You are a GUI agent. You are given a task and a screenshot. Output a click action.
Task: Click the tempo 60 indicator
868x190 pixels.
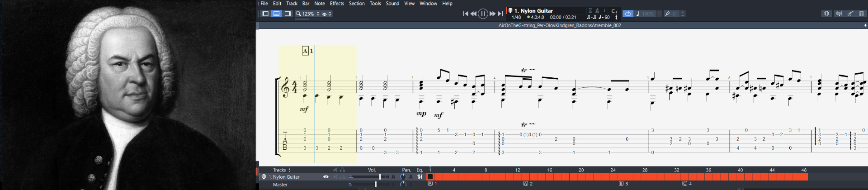604,17
